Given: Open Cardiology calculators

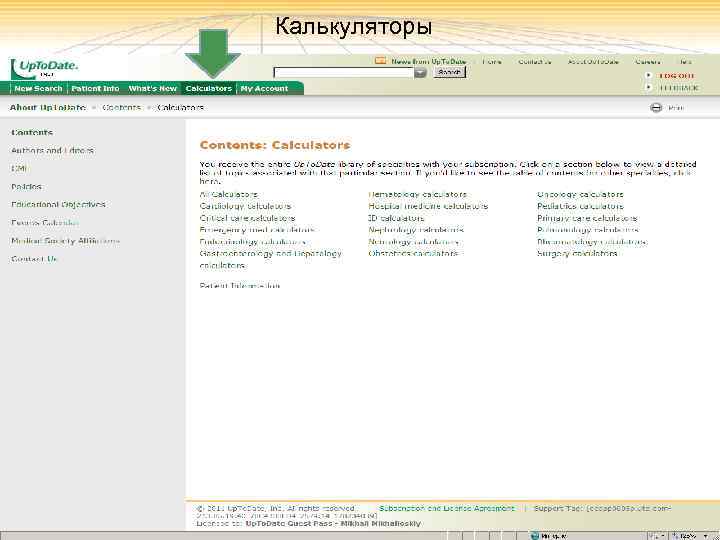Looking at the screenshot, I should [245, 206].
